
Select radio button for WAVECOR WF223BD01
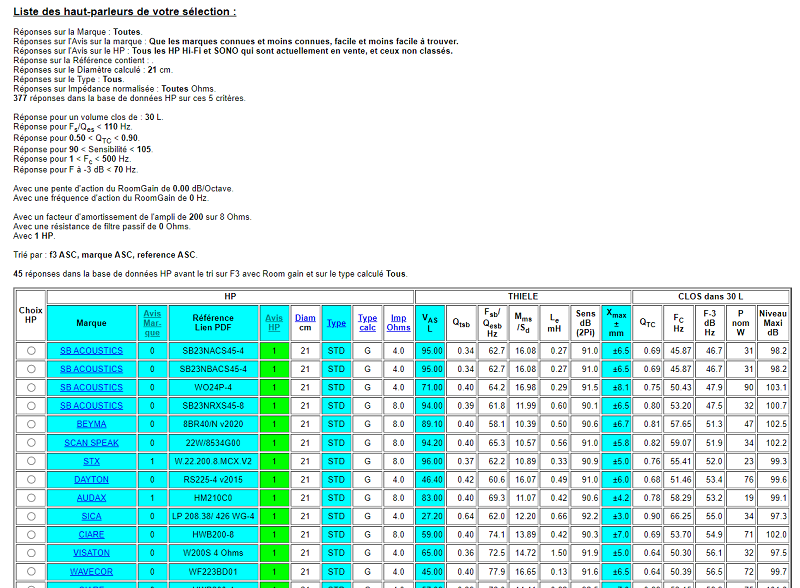(31, 572)
